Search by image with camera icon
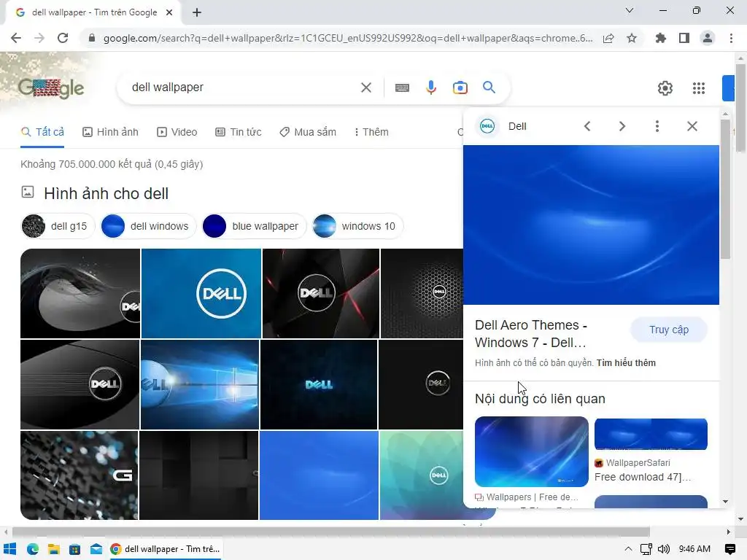 460,87
